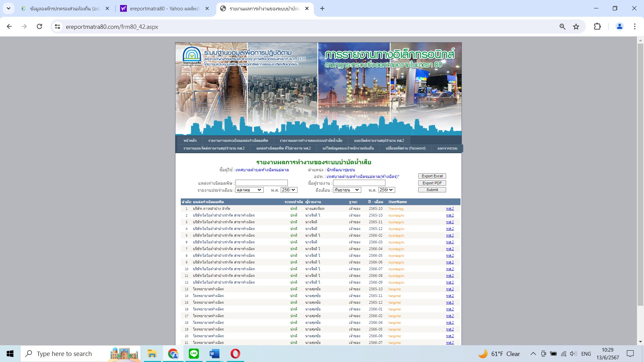Open File Explorer taskbar icon

(x=152, y=354)
